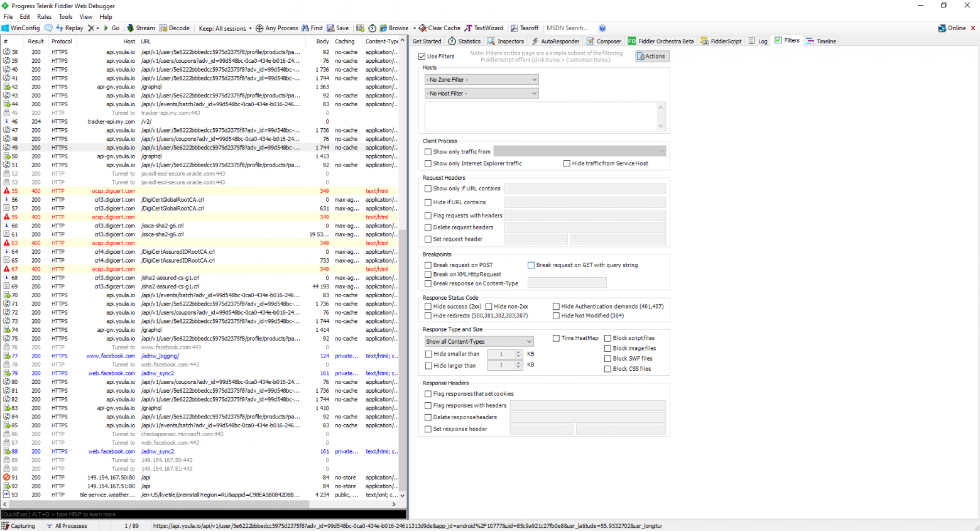Check Show only traffic from
This screenshot has height=531, width=980.
point(428,151)
